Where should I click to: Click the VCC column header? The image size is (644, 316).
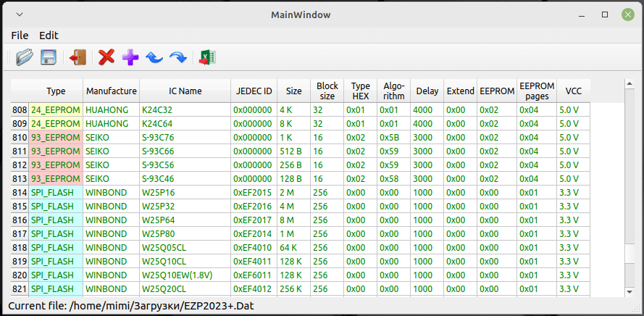(573, 91)
